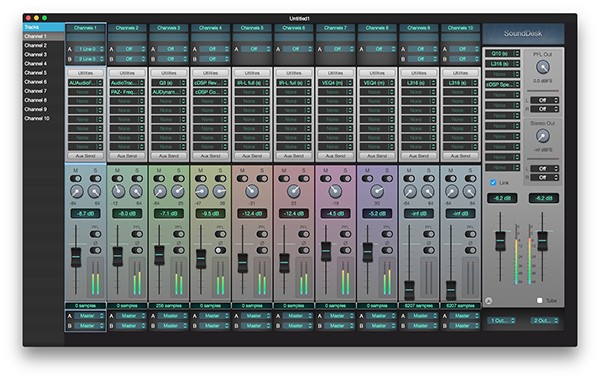Open the cDSP Spe... slot on master section
This screenshot has width=600, height=380.
[x=502, y=85]
